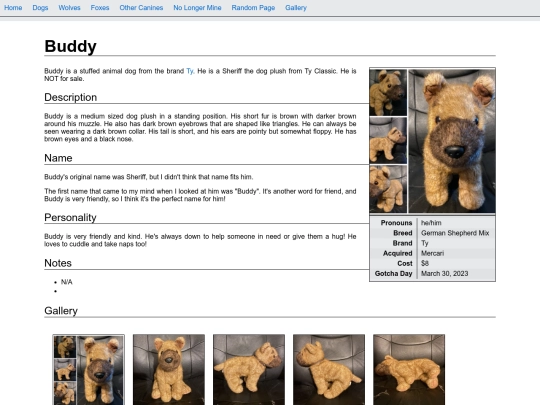Open the middle small infobox side-view photo
The height and width of the screenshot is (405, 540).
388,141
